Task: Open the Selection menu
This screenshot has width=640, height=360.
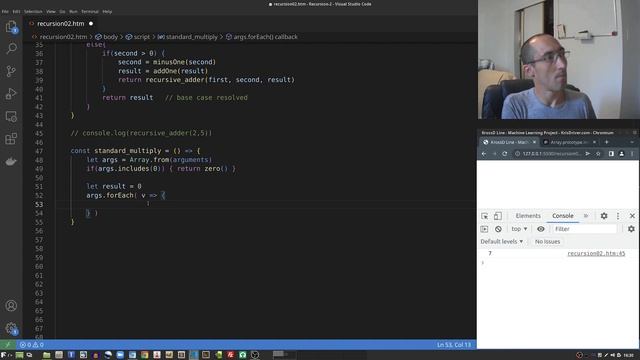Action: tap(33, 11)
